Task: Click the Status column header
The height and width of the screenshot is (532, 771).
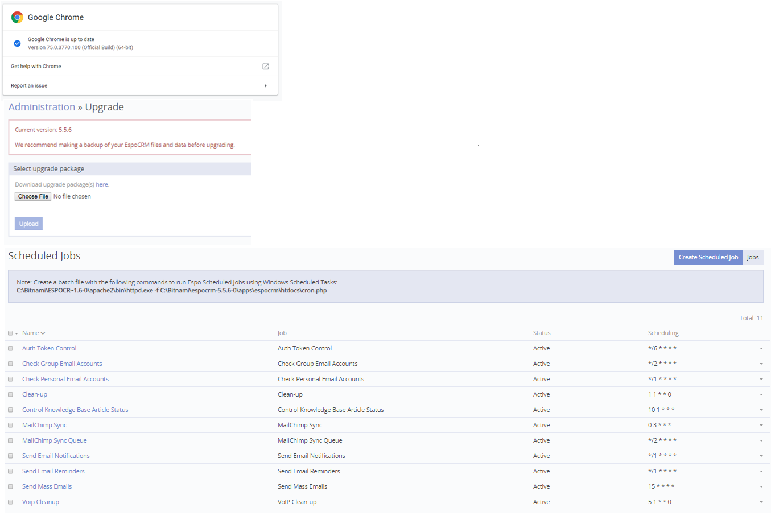Action: click(x=542, y=333)
